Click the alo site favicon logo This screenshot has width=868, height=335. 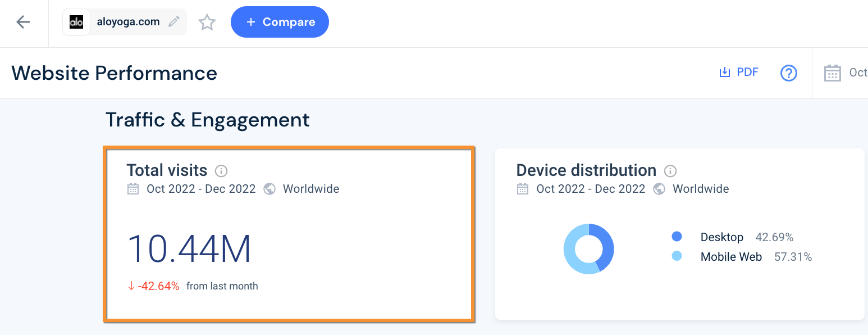coord(76,22)
